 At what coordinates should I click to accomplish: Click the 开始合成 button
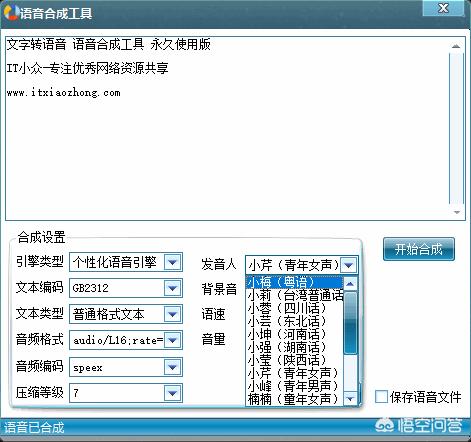(419, 249)
